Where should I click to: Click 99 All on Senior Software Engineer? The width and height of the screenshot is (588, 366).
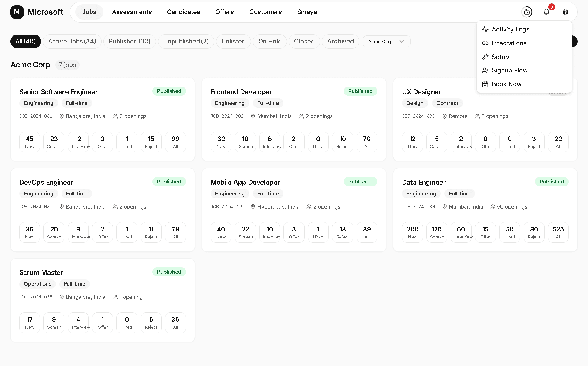point(175,142)
